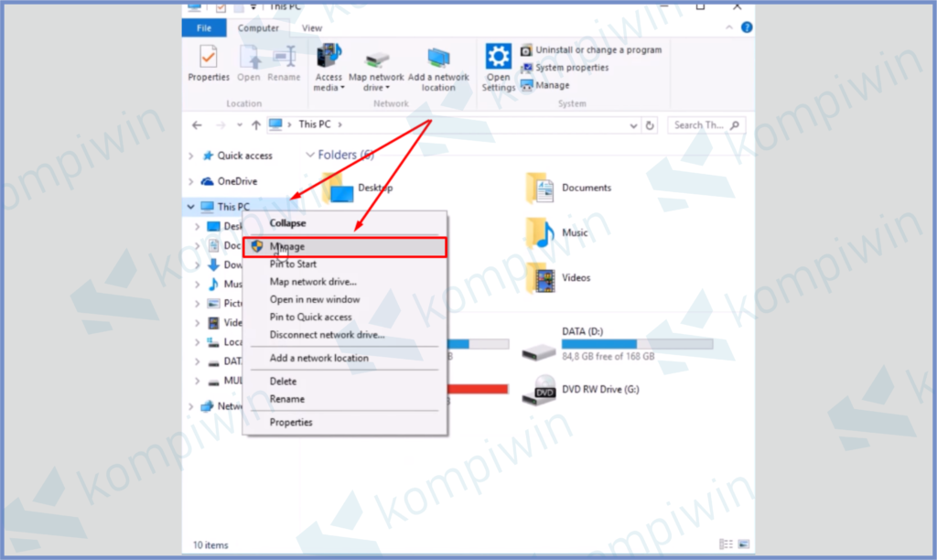Collapse the This PC tree node
This screenshot has height=560, width=937.
tap(190, 207)
